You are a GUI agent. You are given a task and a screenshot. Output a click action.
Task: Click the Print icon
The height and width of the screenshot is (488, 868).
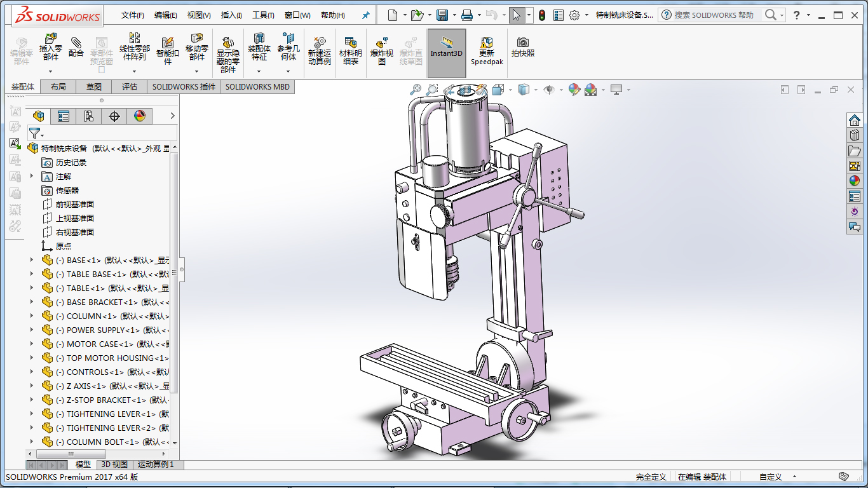(466, 15)
